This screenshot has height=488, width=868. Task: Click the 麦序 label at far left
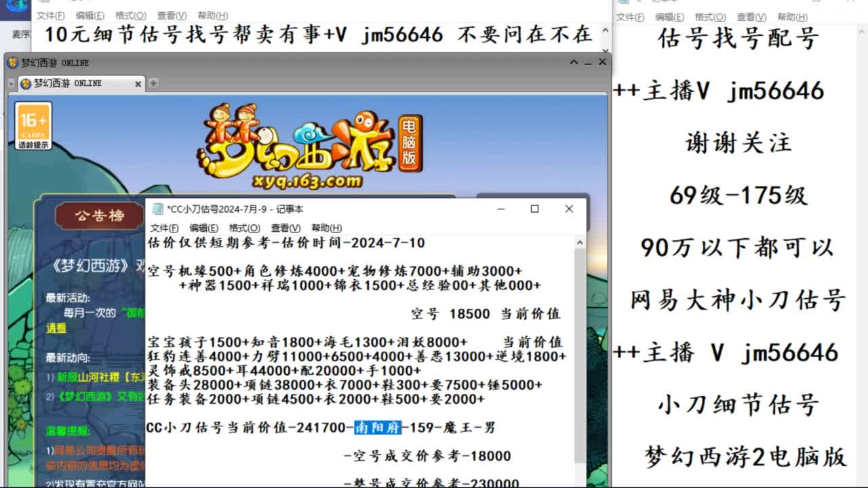coord(21,35)
